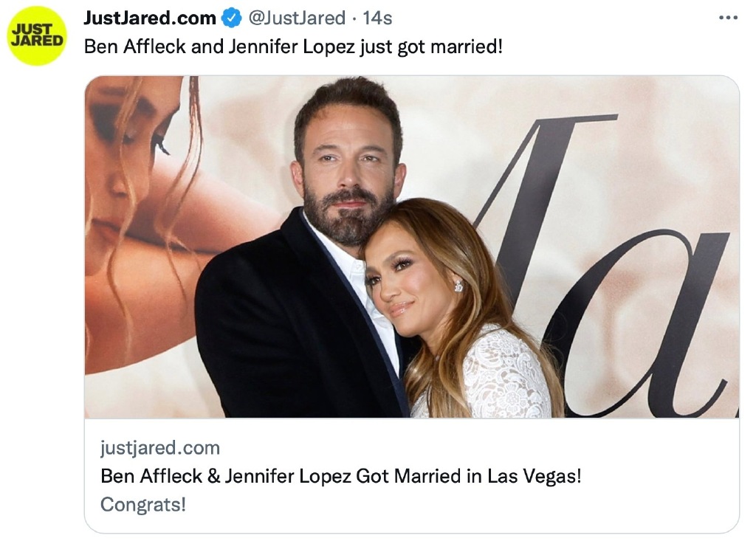Click the earring in the preview photo
This screenshot has height=541, width=756.
tap(458, 285)
